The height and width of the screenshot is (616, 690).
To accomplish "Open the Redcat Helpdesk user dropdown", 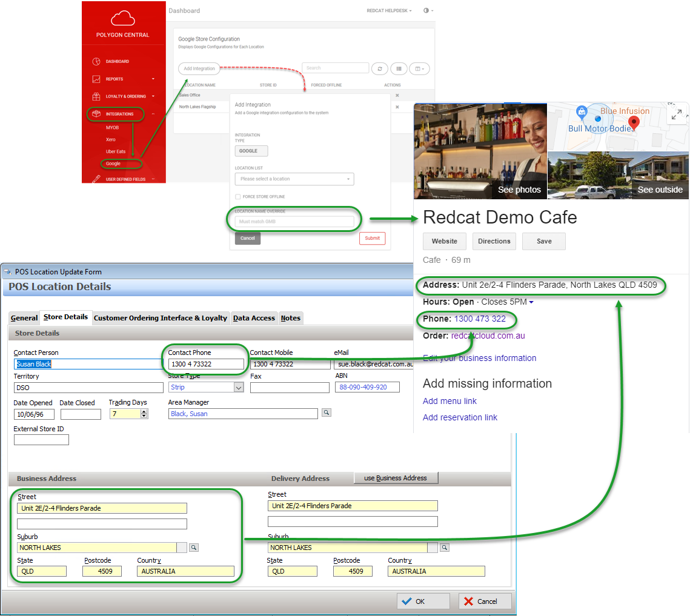I will click(389, 10).
